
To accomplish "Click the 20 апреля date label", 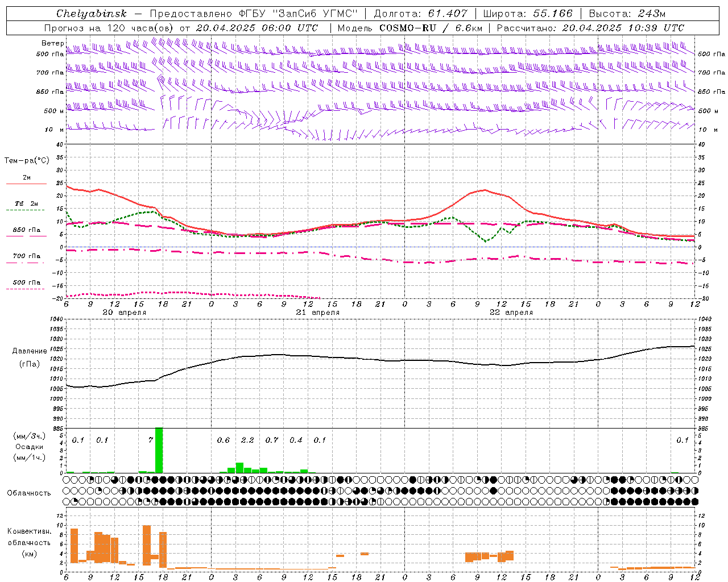I will [124, 313].
